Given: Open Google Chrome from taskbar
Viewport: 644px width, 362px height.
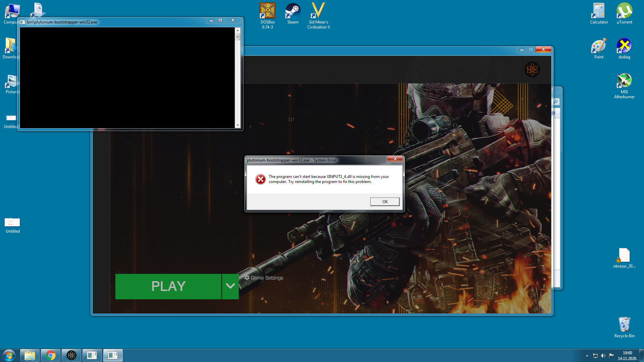Looking at the screenshot, I should point(51,355).
